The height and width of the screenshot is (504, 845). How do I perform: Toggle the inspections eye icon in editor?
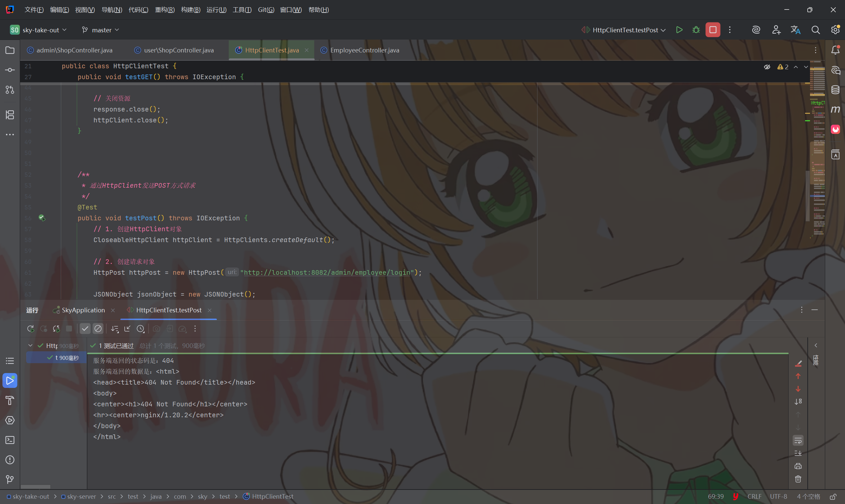coord(767,67)
